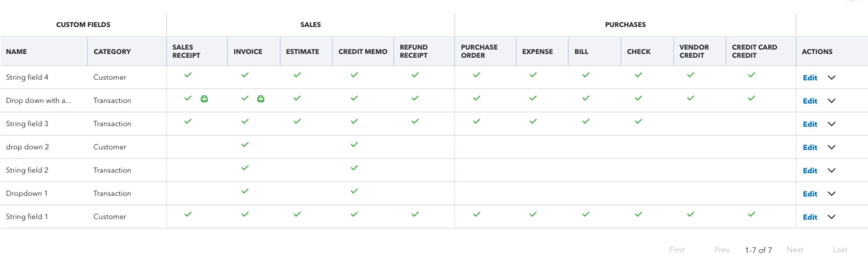Click String field 3 Check column checkmark
This screenshot has width=868, height=258.
(638, 121)
